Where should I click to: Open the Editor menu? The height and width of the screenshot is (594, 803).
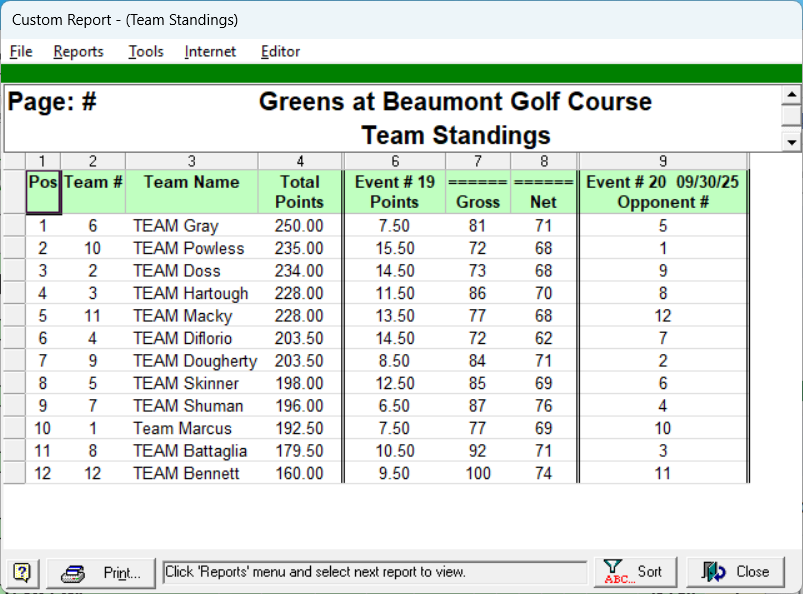coord(280,52)
